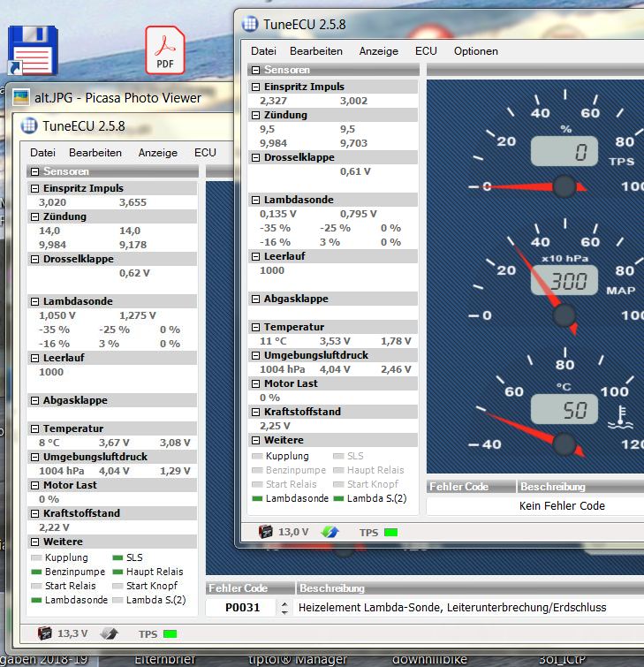Open the Datei menu in front window
The height and width of the screenshot is (667, 644).
[263, 51]
